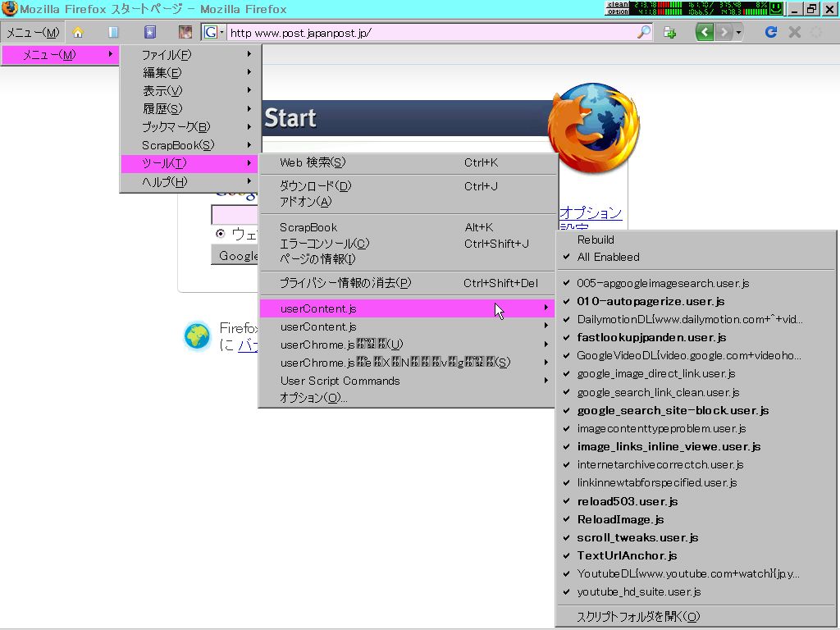Click the green plus add icon beside search
The width and height of the screenshot is (840, 630).
tap(669, 32)
